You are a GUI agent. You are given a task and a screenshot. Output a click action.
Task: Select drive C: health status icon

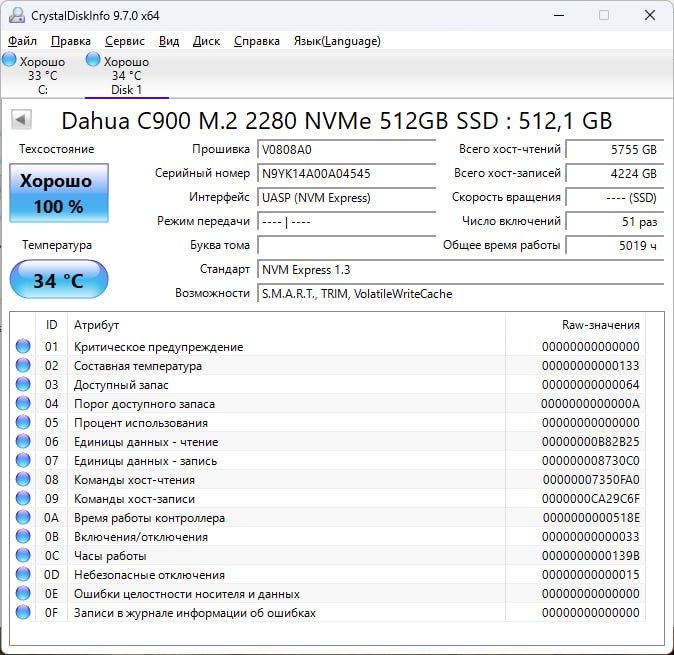[x=10, y=61]
